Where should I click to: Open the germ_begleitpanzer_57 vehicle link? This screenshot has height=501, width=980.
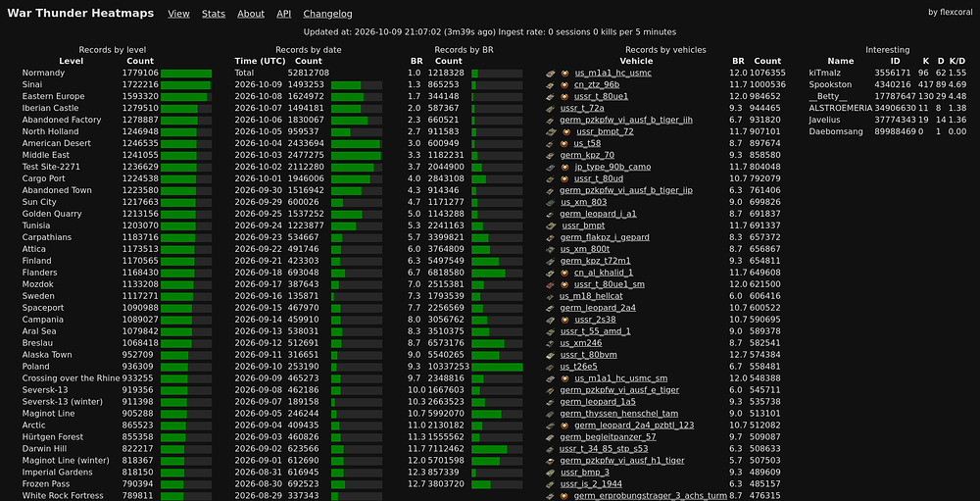click(x=609, y=437)
